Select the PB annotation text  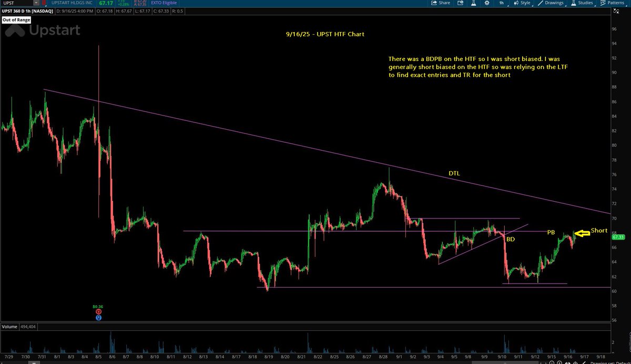click(x=551, y=232)
